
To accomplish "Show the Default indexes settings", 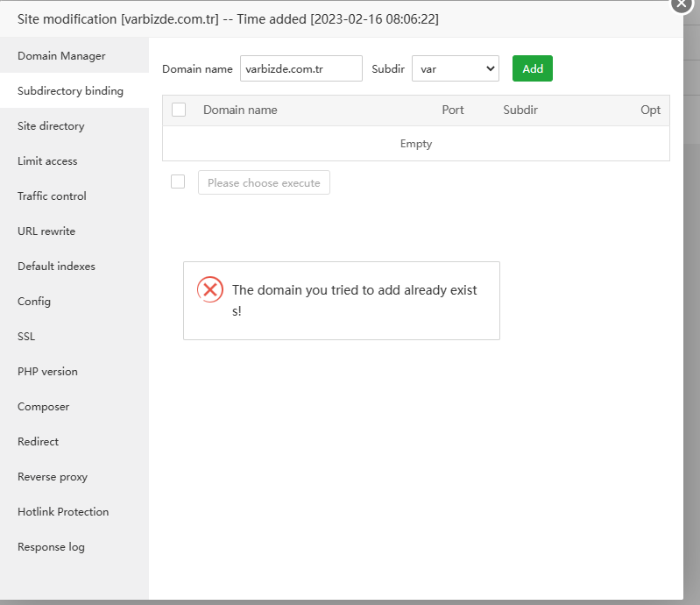I will tap(56, 266).
